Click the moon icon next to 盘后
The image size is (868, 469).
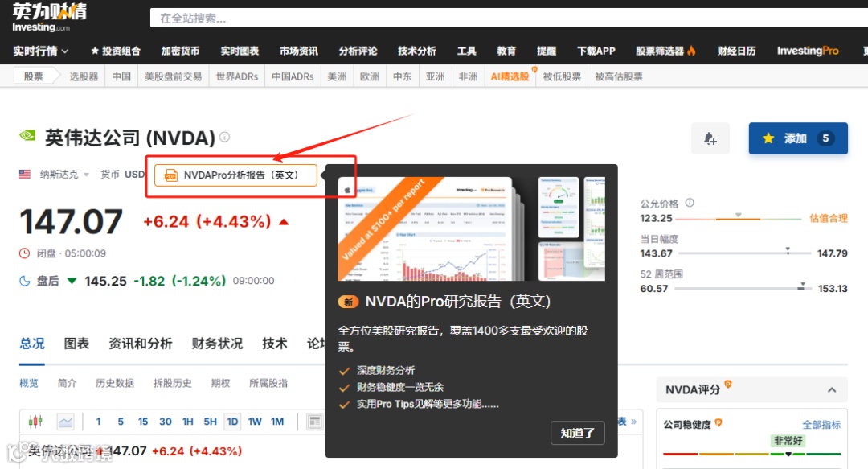tap(25, 281)
